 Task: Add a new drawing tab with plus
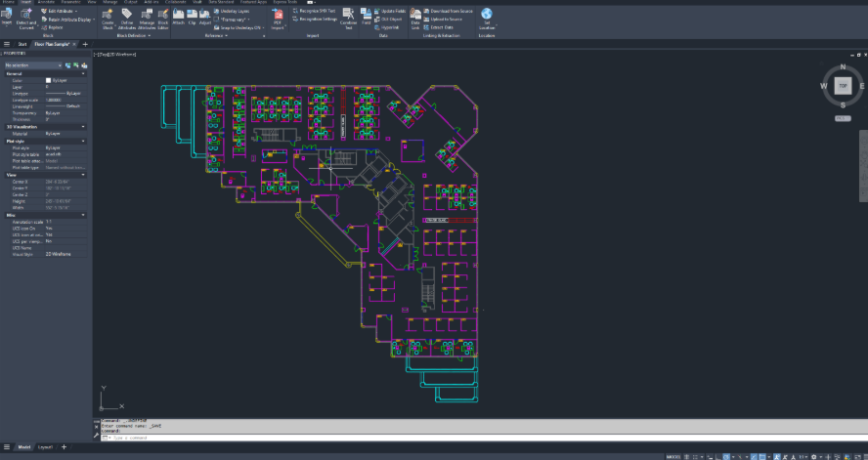coord(85,44)
